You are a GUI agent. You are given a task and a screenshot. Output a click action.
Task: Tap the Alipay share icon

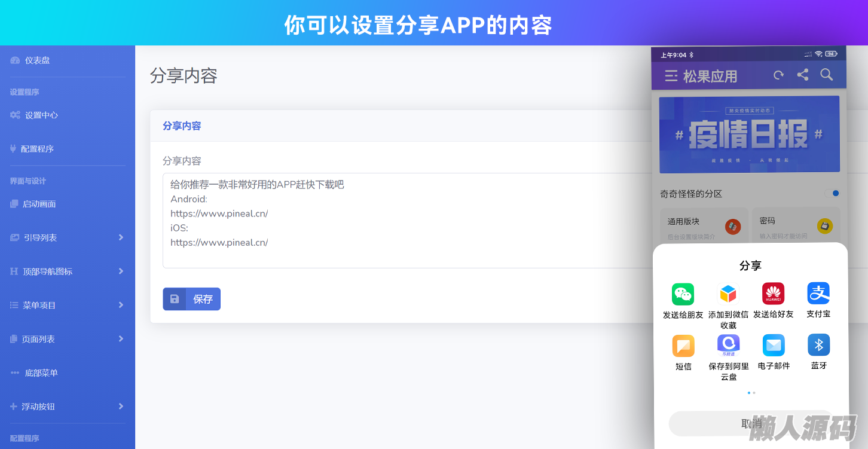click(818, 294)
